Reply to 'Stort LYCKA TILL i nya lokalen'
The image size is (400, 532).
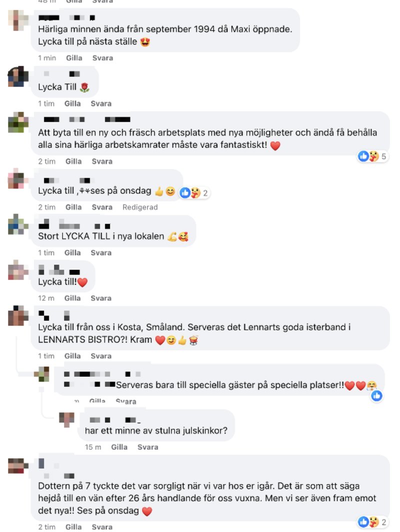coord(101,253)
